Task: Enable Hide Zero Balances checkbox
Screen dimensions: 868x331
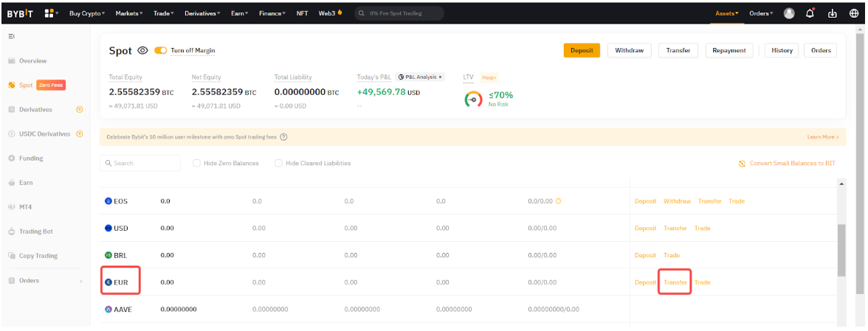Action: click(197, 163)
